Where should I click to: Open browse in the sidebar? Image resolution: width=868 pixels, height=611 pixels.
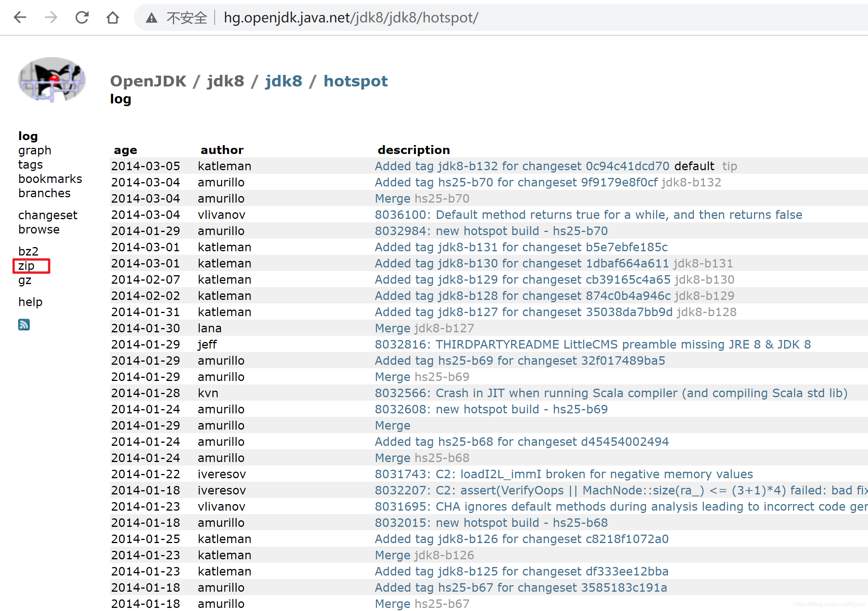point(39,229)
